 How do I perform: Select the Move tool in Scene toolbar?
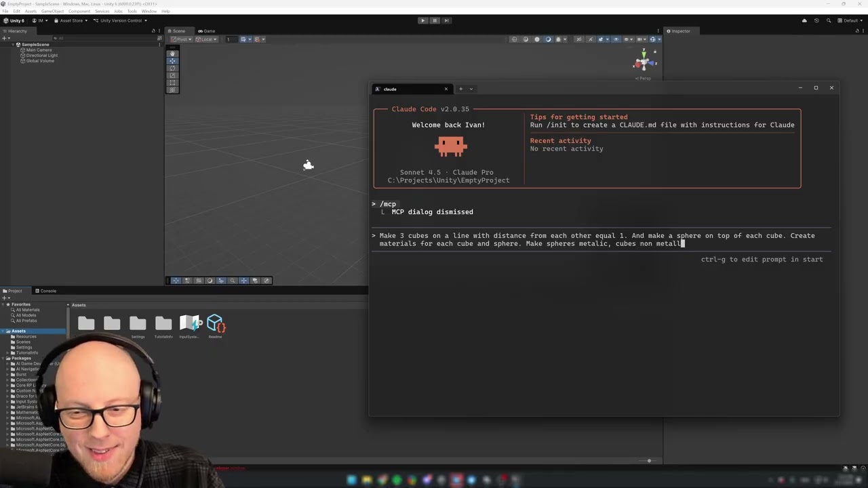click(x=172, y=61)
